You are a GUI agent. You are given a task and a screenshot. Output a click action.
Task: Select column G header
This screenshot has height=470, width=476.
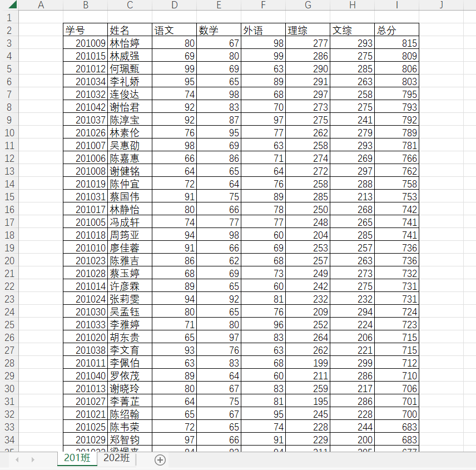(308, 5)
